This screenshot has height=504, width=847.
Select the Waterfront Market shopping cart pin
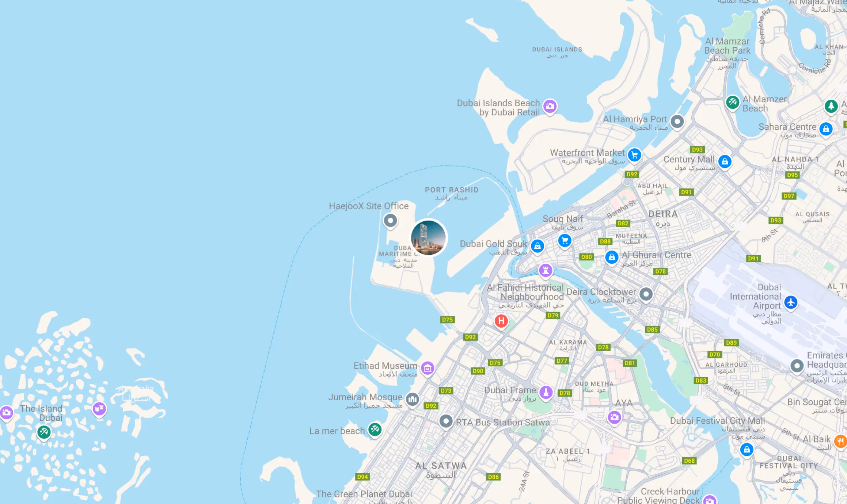(635, 155)
